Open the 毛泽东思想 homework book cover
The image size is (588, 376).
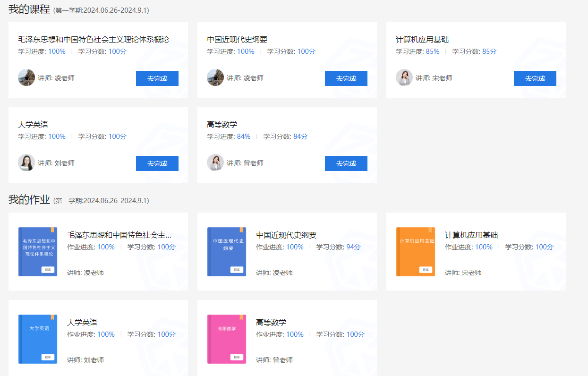(x=37, y=251)
